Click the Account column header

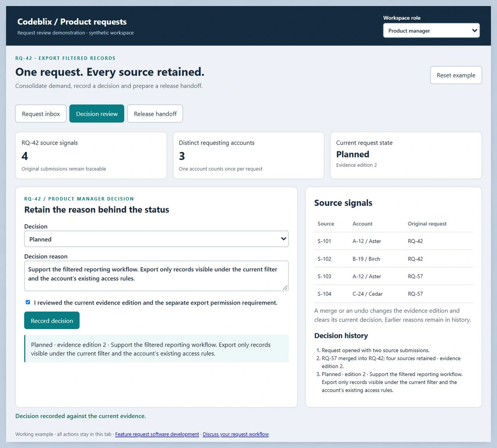pyautogui.click(x=362, y=224)
